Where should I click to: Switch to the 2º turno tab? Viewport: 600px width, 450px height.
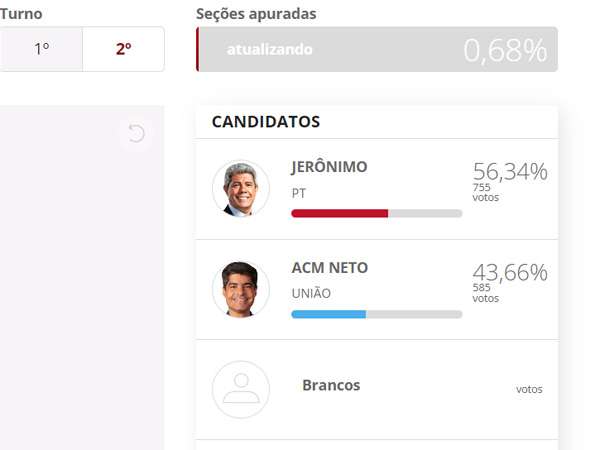(123, 49)
